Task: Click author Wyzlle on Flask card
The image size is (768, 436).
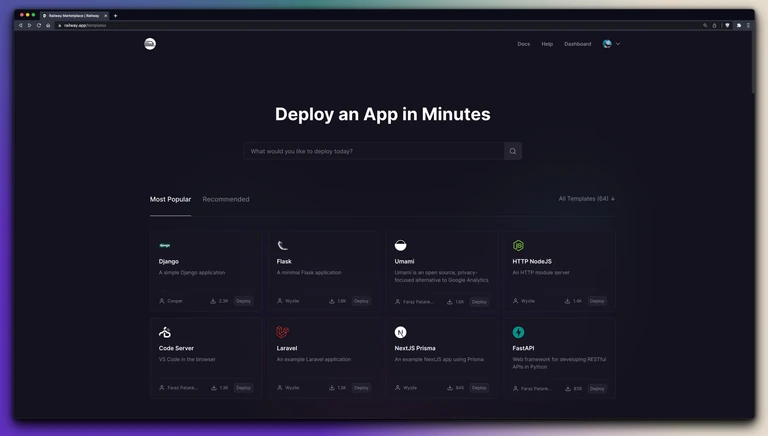Action: point(292,301)
